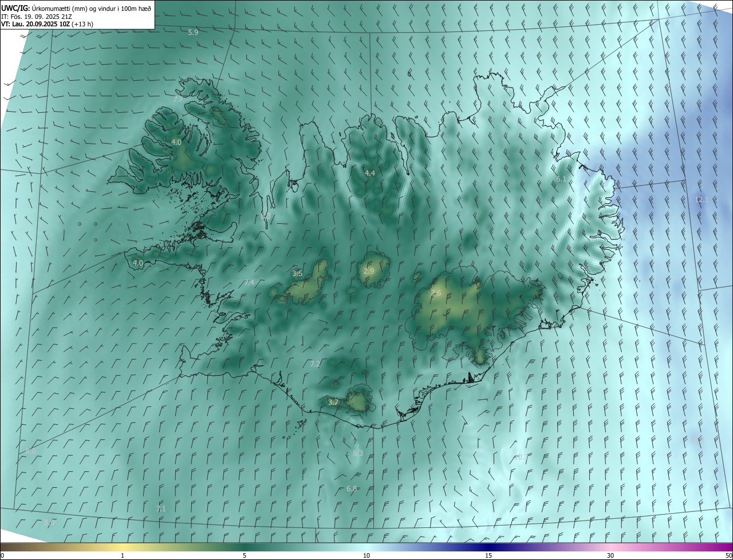Image resolution: width=733 pixels, height=560 pixels.
Task: Click the 7.1 value label in the southwest sea
Action: (161, 508)
